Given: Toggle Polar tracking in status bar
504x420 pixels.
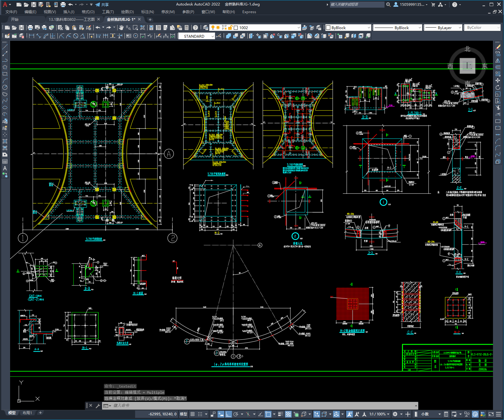Looking at the screenshot, I should (x=236, y=414).
